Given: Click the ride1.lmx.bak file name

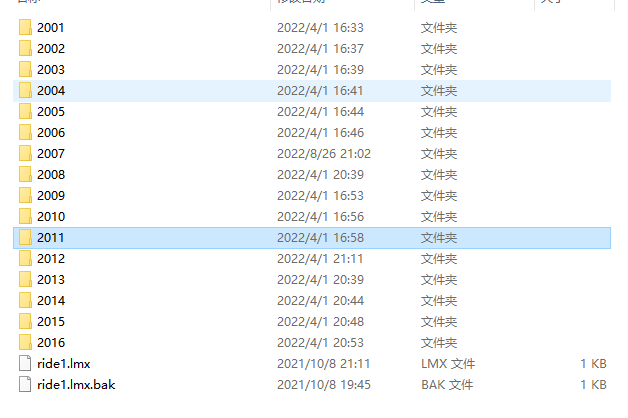Looking at the screenshot, I should pos(76,385).
